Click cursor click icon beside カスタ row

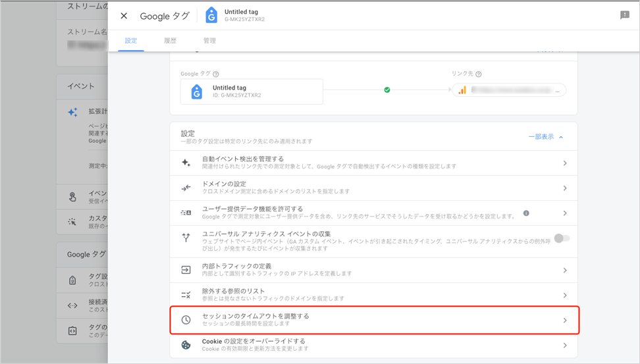pos(72,222)
